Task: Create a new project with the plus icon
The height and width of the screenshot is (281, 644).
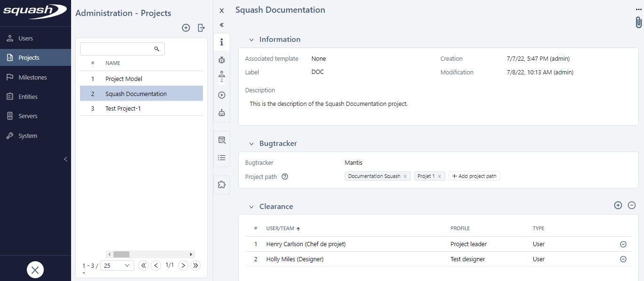Action: (186, 28)
